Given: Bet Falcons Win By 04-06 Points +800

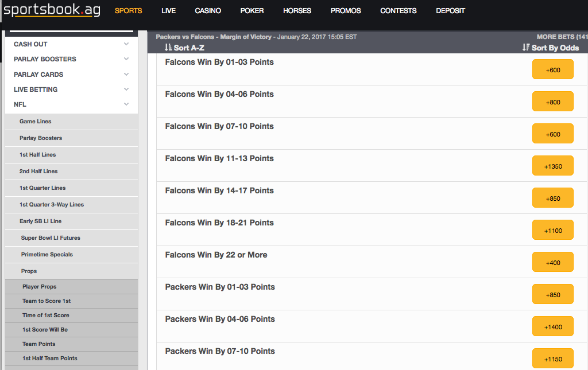Looking at the screenshot, I should point(553,102).
